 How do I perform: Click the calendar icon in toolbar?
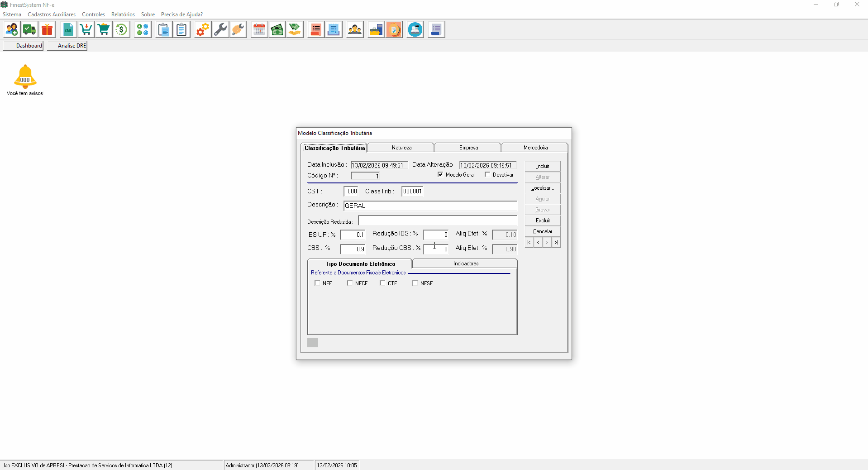259,30
